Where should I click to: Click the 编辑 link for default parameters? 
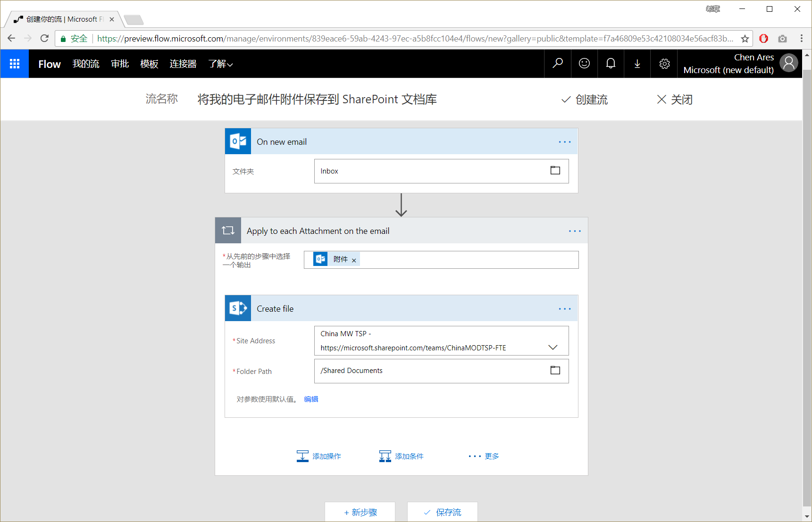coord(311,399)
